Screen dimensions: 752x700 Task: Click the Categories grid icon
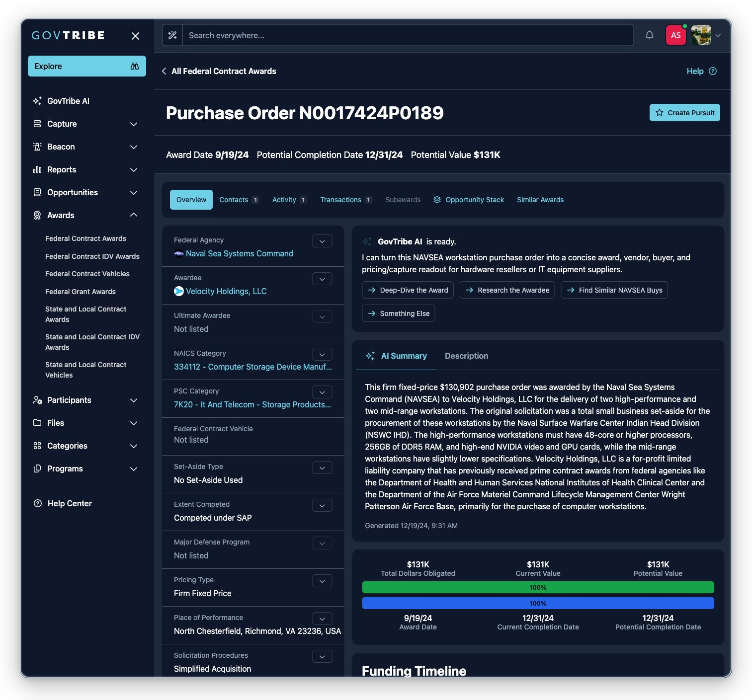coord(37,446)
